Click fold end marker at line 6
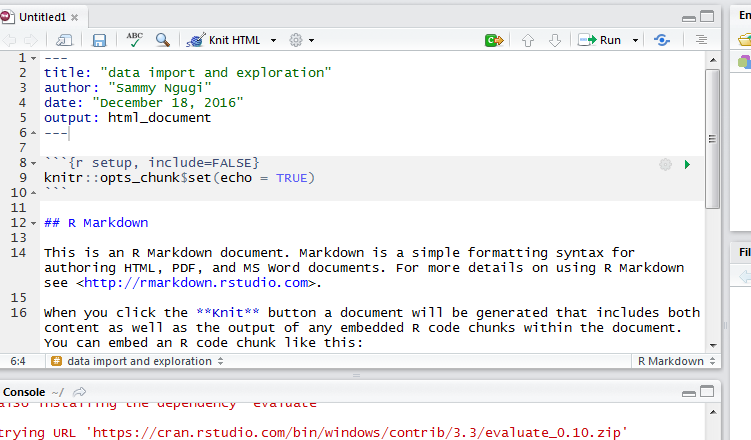The width and height of the screenshot is (751, 440). click(34, 133)
